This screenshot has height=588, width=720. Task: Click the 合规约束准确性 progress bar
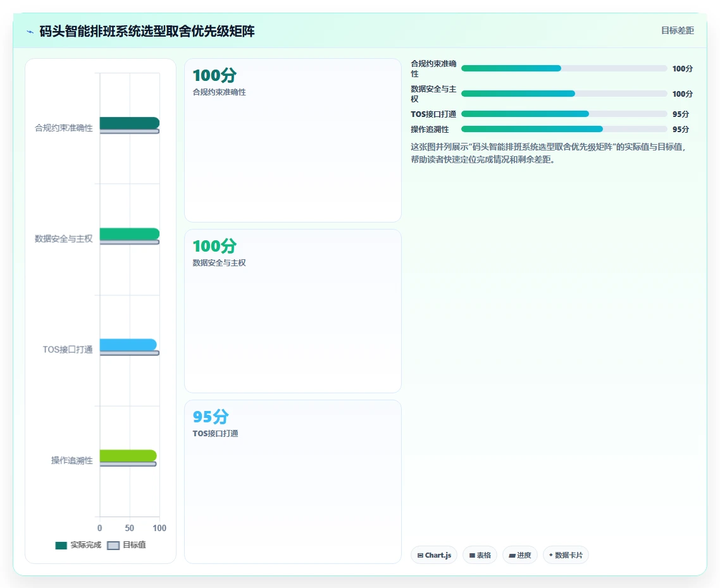[x=564, y=68]
